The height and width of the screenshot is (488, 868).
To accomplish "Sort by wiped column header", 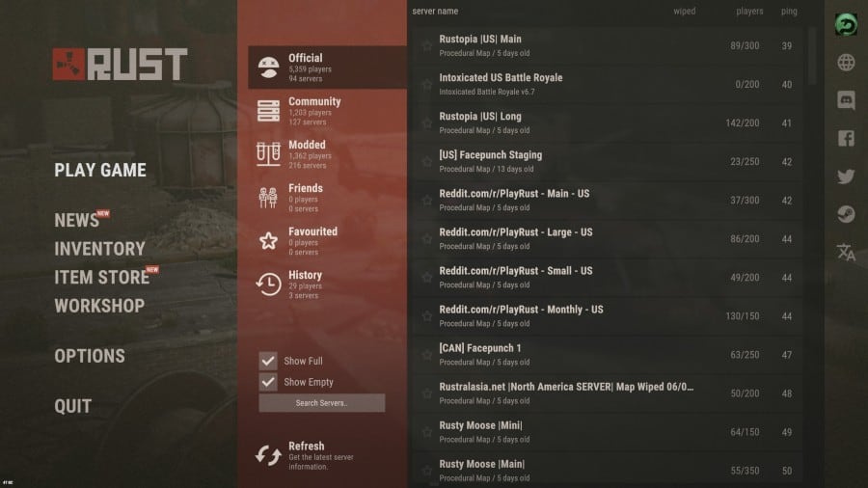I will (684, 11).
